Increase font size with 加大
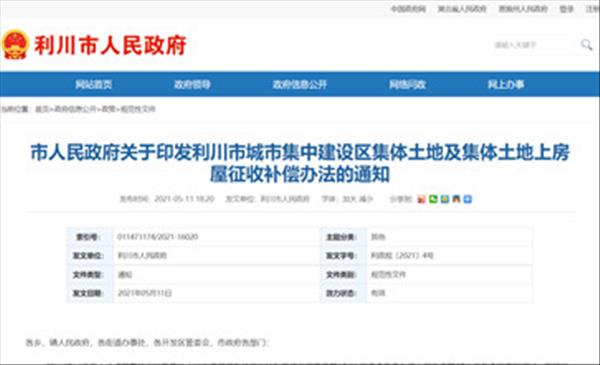Viewport: 600px width, 365px height. (349, 199)
